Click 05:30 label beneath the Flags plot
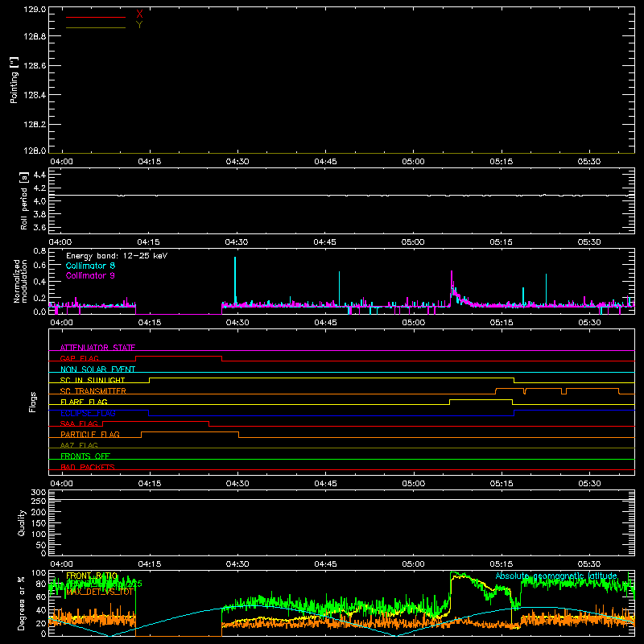 (x=589, y=484)
